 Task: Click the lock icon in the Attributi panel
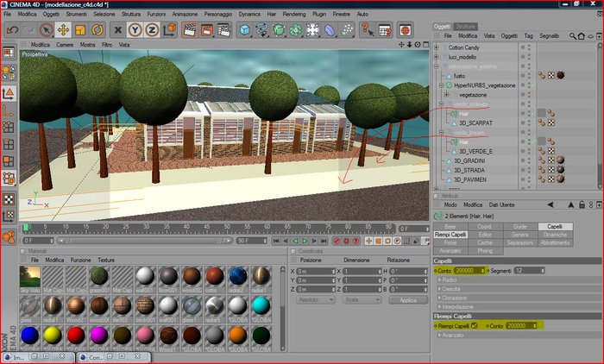click(x=582, y=205)
